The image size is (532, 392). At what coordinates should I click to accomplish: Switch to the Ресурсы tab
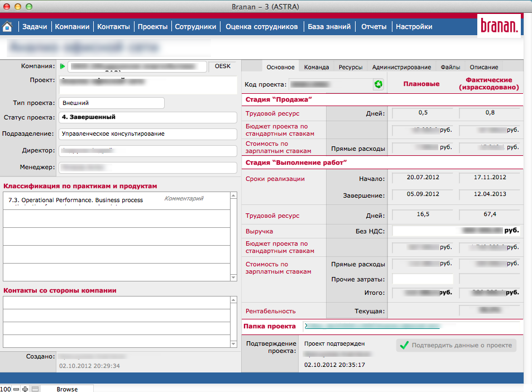click(x=351, y=67)
